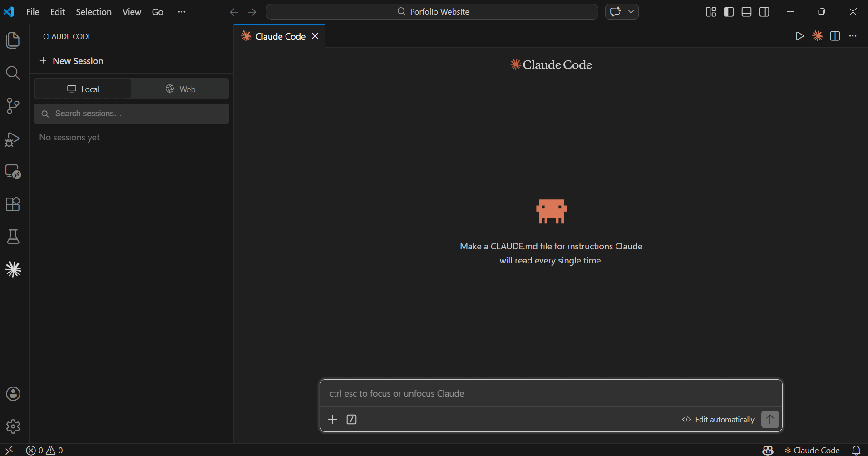Focus the Search sessions field

tap(132, 114)
